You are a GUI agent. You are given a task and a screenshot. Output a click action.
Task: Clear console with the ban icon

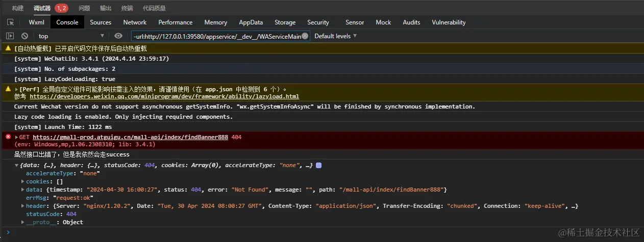coord(24,36)
